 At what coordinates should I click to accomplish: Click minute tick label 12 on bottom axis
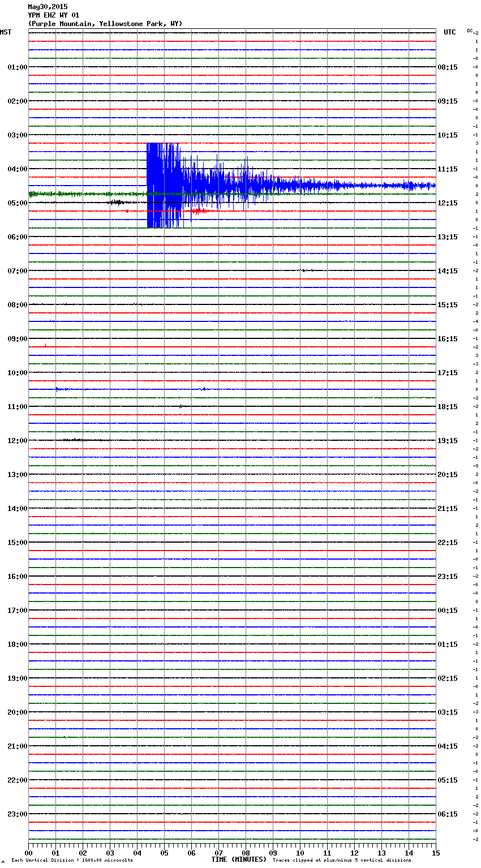[354, 853]
